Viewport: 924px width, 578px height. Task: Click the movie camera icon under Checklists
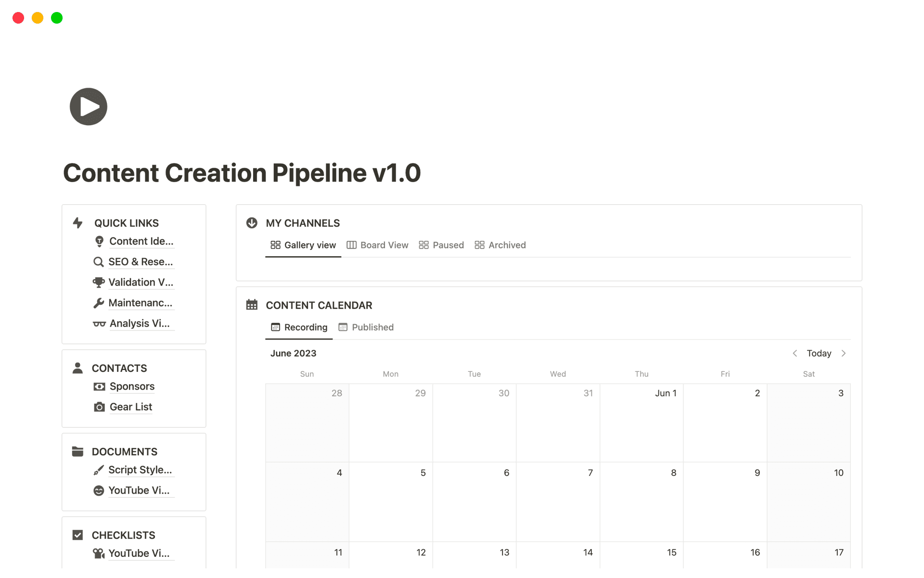[x=99, y=553]
